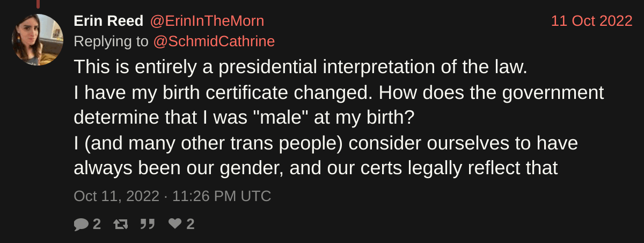Click the thread connector line above avatar

point(38,4)
